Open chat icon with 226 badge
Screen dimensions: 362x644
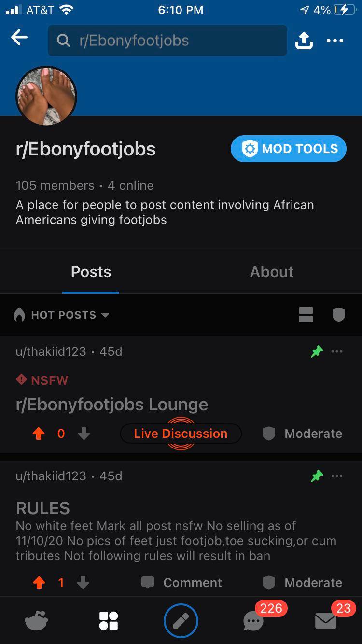[x=254, y=621]
